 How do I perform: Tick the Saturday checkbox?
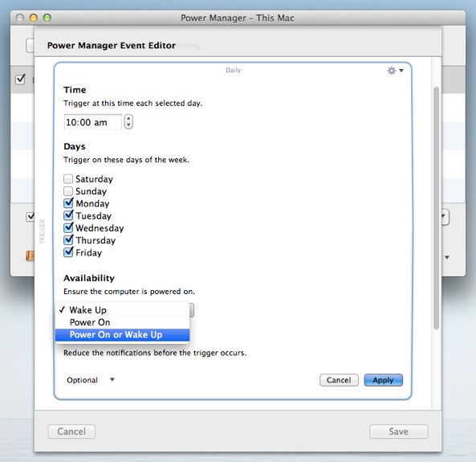click(68, 178)
